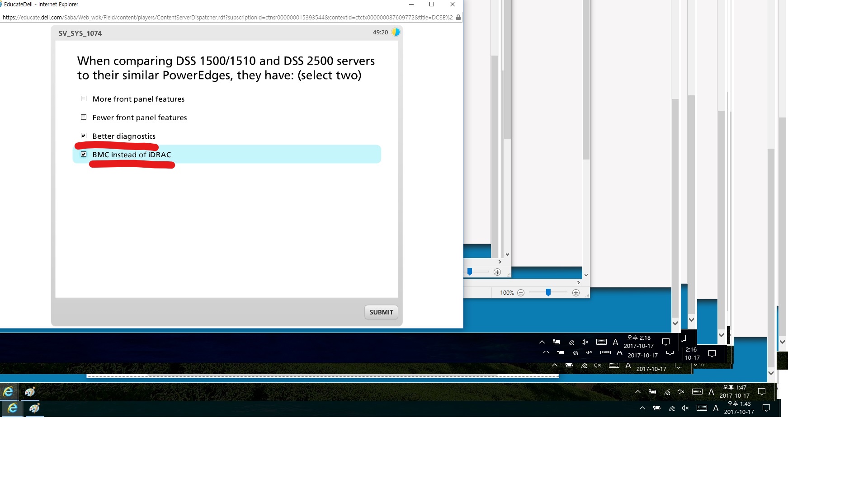Open the Paint app icon in the bottom-most taskbar

pyautogui.click(x=34, y=408)
